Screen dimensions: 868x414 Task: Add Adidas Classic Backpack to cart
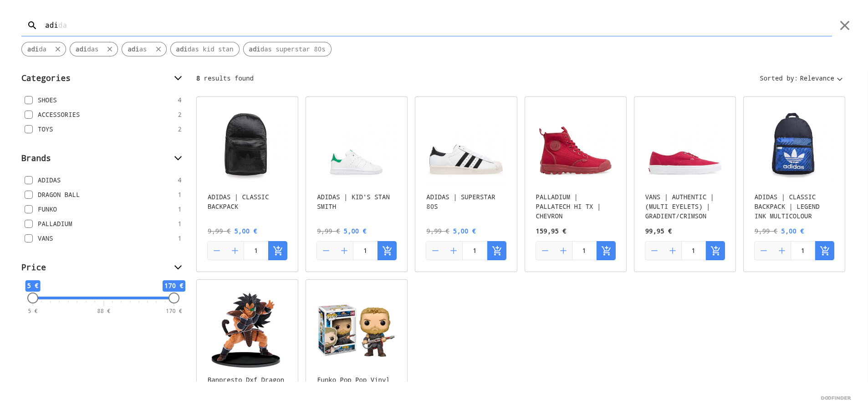click(278, 251)
